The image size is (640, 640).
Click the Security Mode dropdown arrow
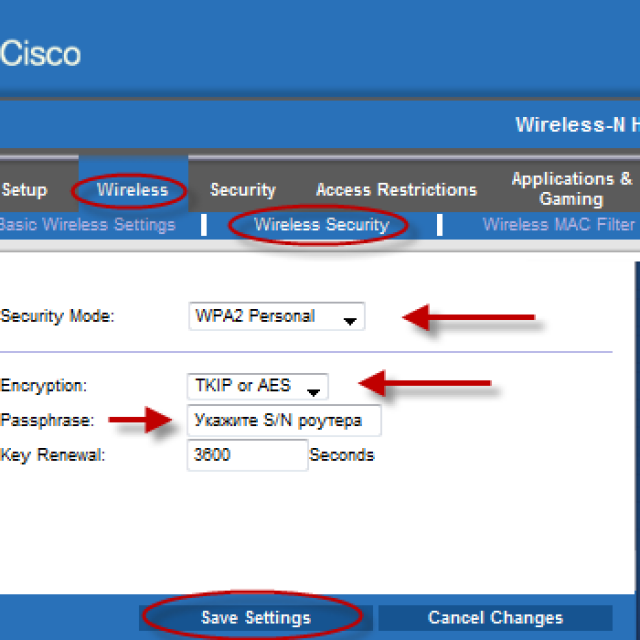click(350, 321)
